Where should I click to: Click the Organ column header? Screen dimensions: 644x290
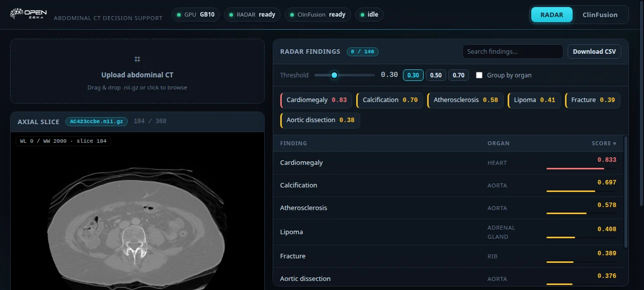498,143
